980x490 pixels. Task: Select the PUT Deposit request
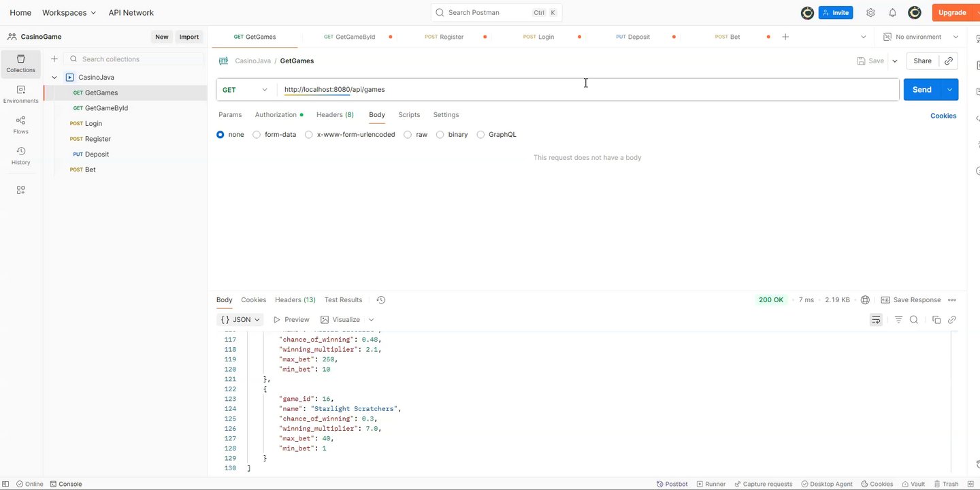[x=125, y=154]
